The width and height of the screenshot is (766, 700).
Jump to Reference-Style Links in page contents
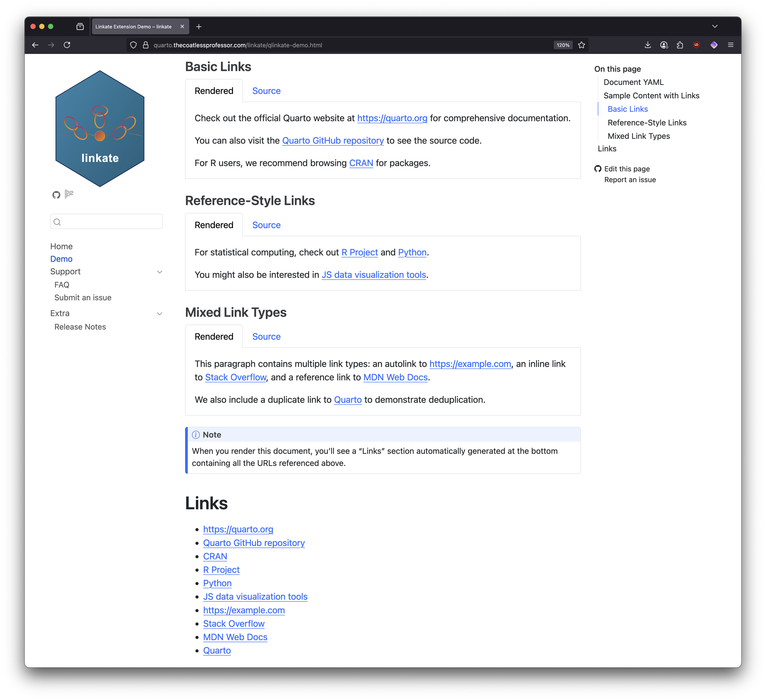pos(647,123)
